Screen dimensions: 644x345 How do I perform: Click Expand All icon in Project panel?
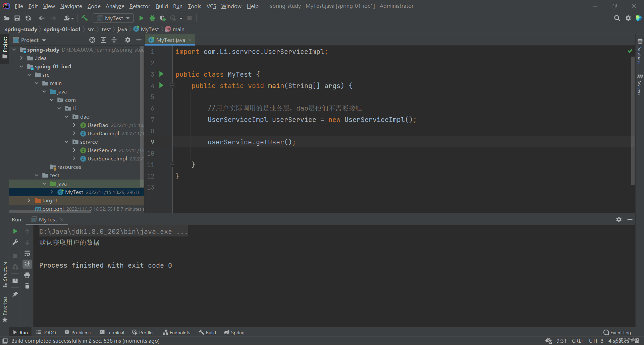pos(103,40)
